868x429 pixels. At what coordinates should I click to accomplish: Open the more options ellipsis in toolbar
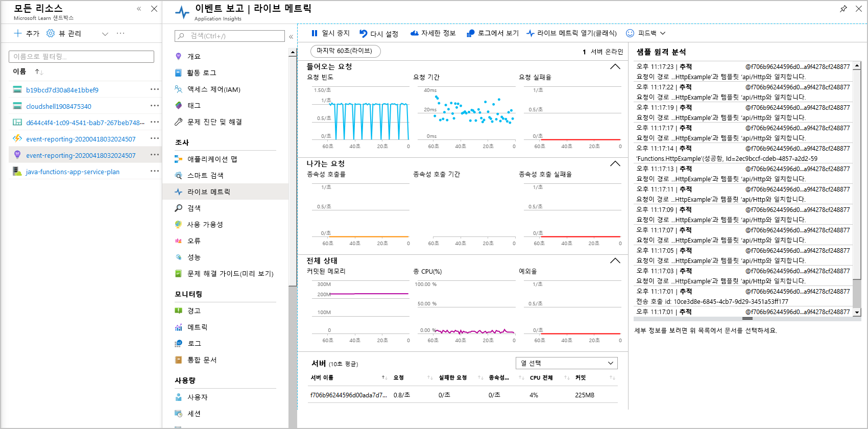[x=120, y=33]
